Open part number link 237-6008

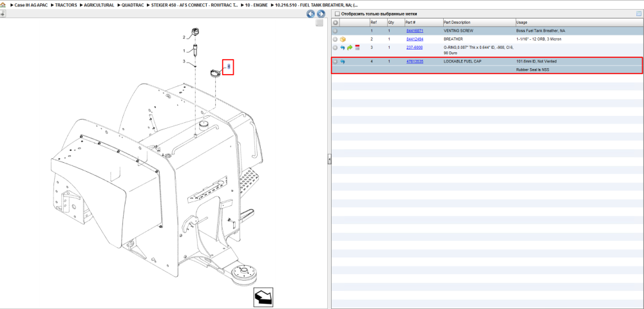click(x=414, y=48)
